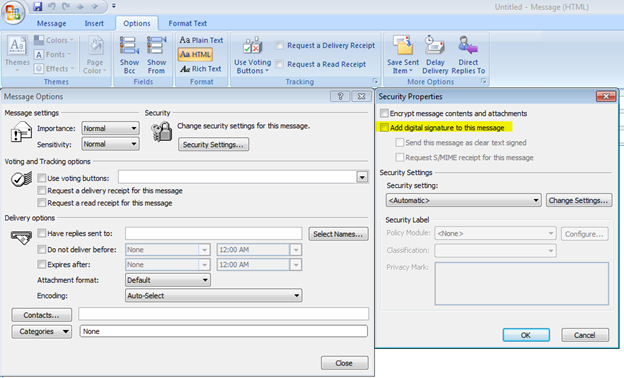Open the Encoding Auto-Select dropdown
Image resolution: width=624 pixels, height=378 pixels.
tap(213, 296)
